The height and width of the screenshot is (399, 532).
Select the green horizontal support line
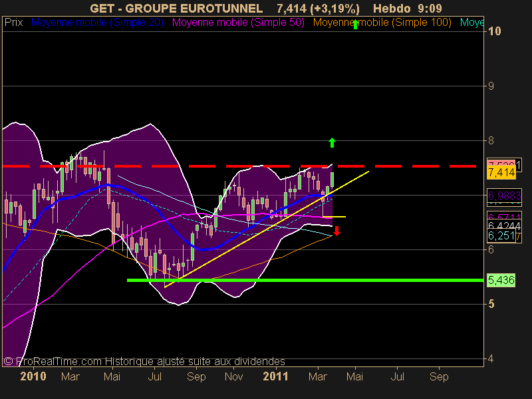coord(305,280)
